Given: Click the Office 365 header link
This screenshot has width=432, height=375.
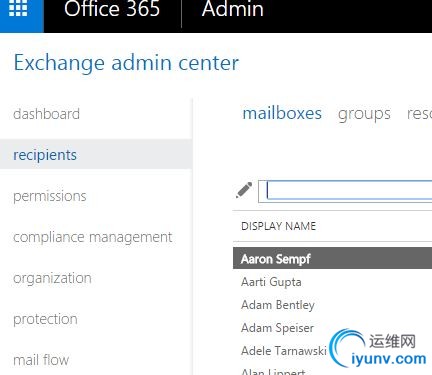Looking at the screenshot, I should point(112,9).
